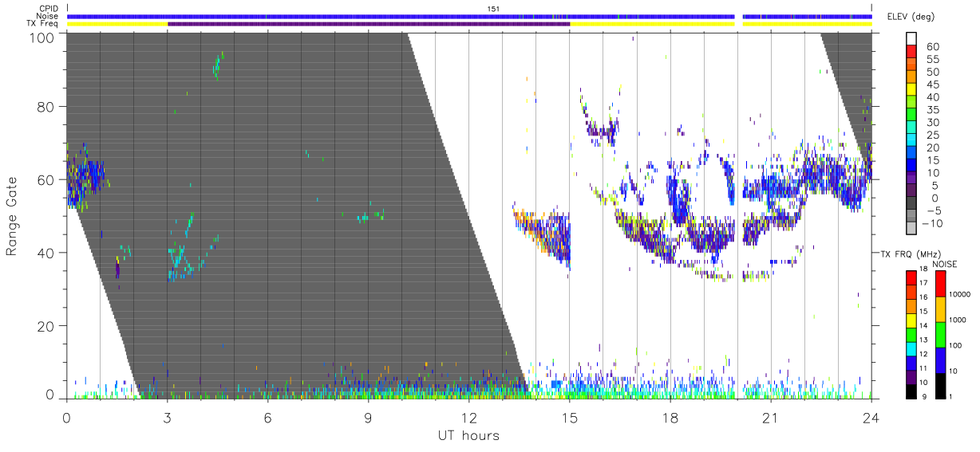Click the '100' label on the NOISE legend
This screenshot has width=980, height=452.
pyautogui.click(x=956, y=345)
